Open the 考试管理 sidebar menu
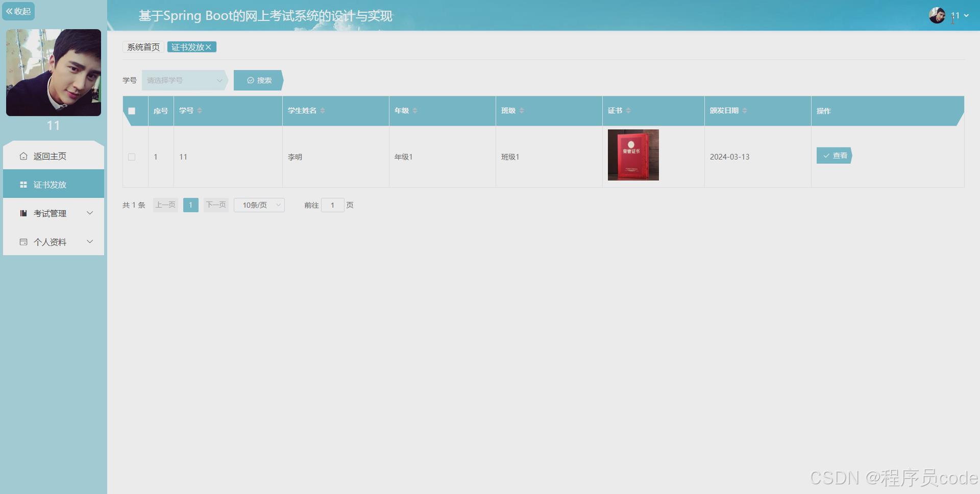 point(54,213)
